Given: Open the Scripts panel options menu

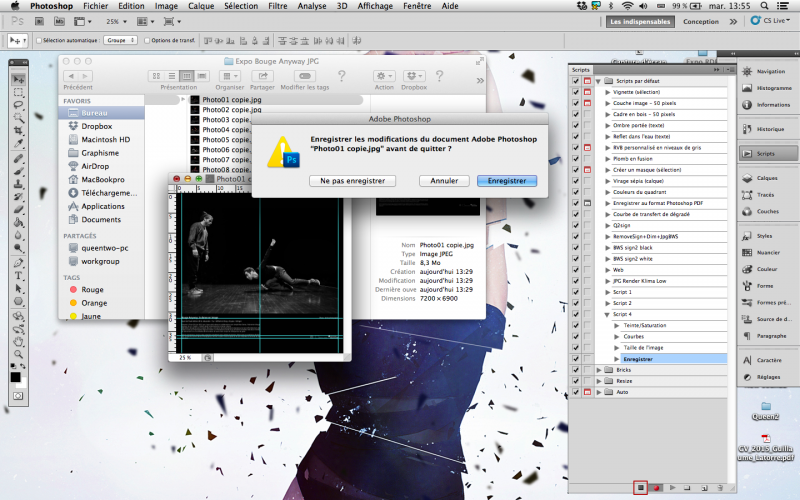Looking at the screenshot, I should tap(730, 69).
